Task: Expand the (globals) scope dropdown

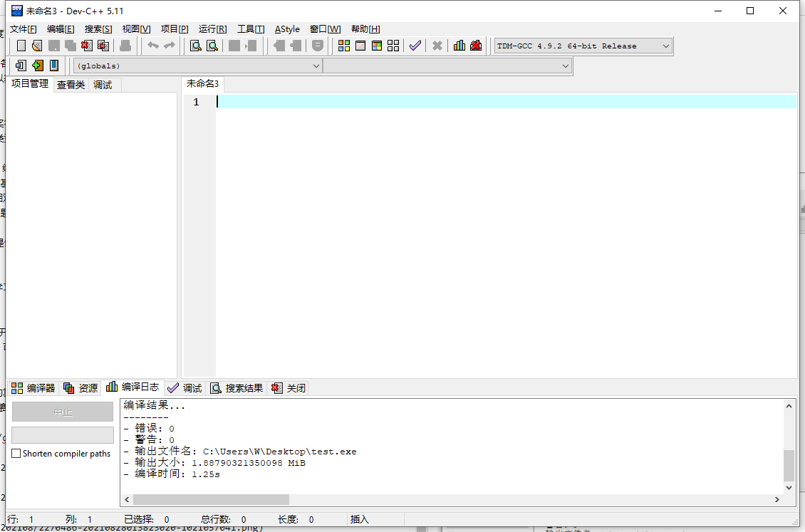Action: [197, 66]
